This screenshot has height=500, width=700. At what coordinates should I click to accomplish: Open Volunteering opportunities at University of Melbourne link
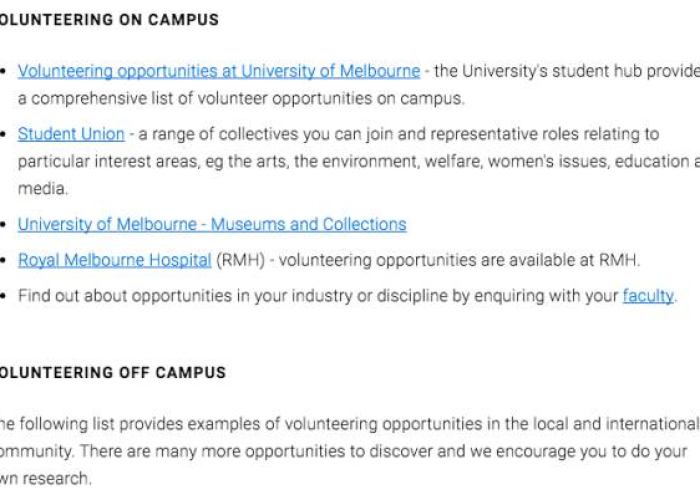[x=219, y=71]
